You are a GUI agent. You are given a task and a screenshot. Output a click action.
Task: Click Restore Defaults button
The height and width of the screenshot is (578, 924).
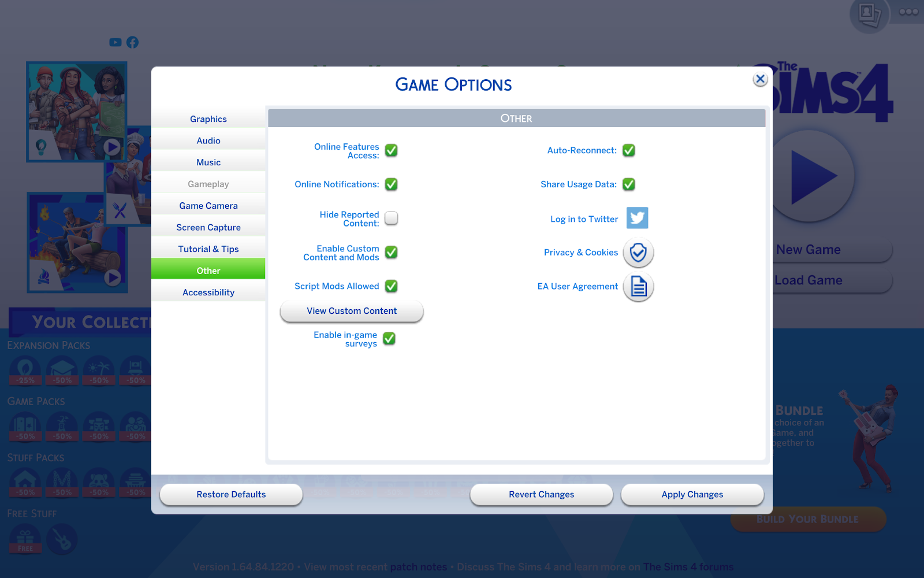click(231, 494)
